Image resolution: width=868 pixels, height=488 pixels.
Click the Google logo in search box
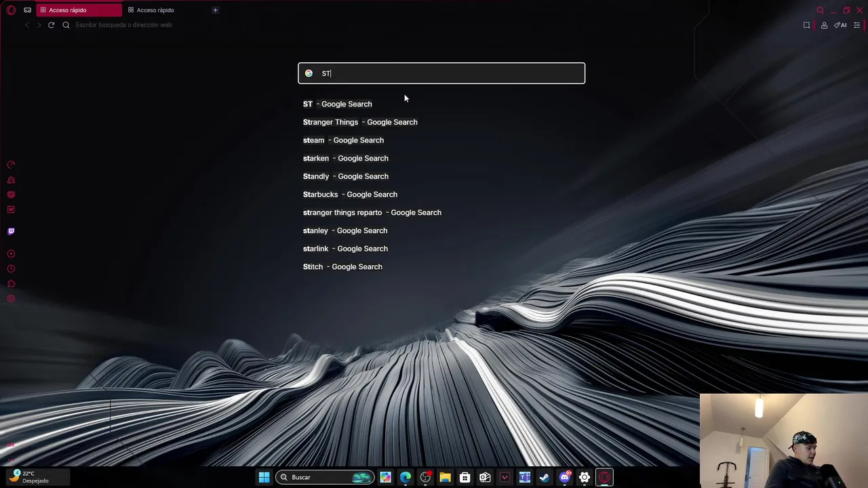[309, 73]
